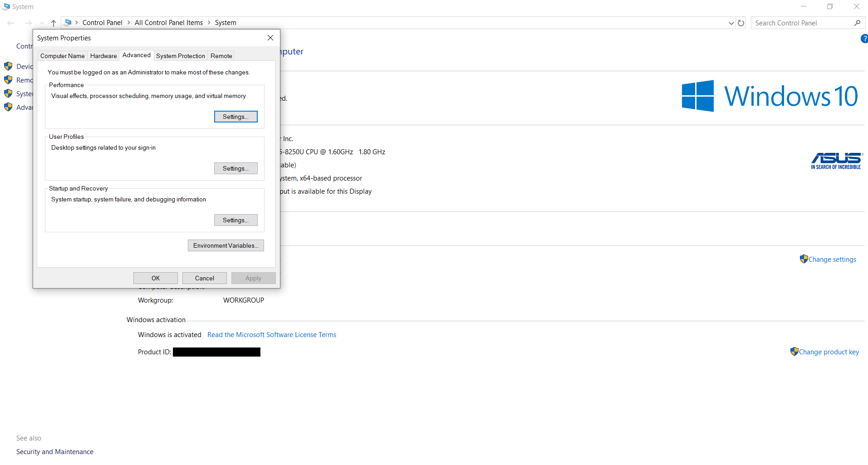This screenshot has height=465, width=868.
Task: Click the Startup and Recovery description text
Action: (128, 199)
